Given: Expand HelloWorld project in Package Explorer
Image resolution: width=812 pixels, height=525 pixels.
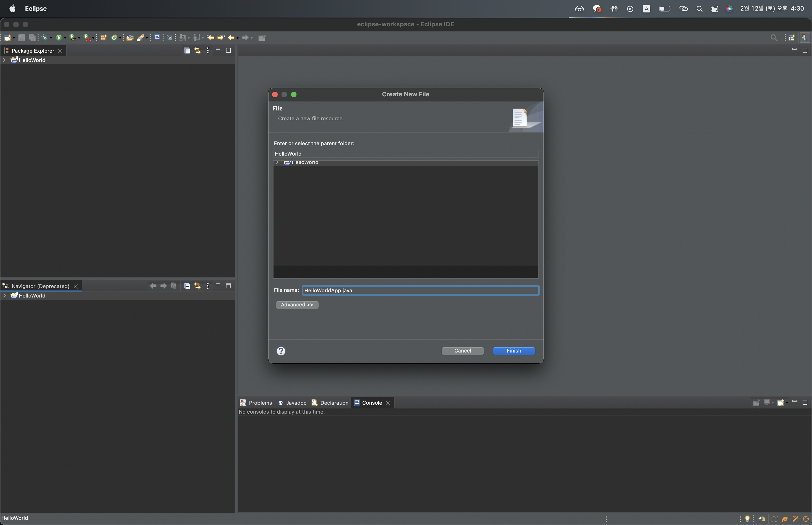Looking at the screenshot, I should (4, 60).
